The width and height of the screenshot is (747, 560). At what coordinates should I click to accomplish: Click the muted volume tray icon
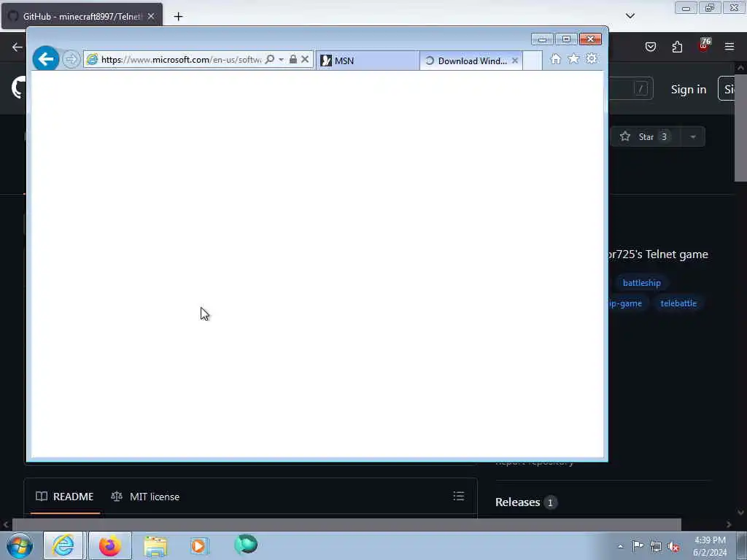point(673,547)
